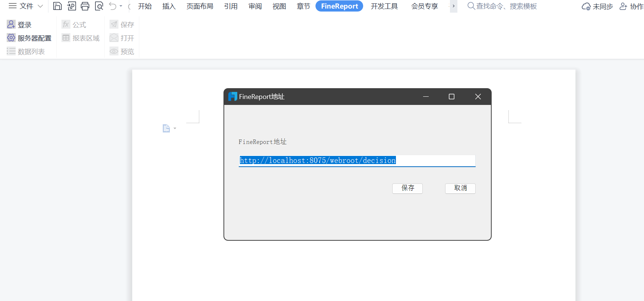Expand the undo history dropdown
The height and width of the screenshot is (301, 644).
121,6
